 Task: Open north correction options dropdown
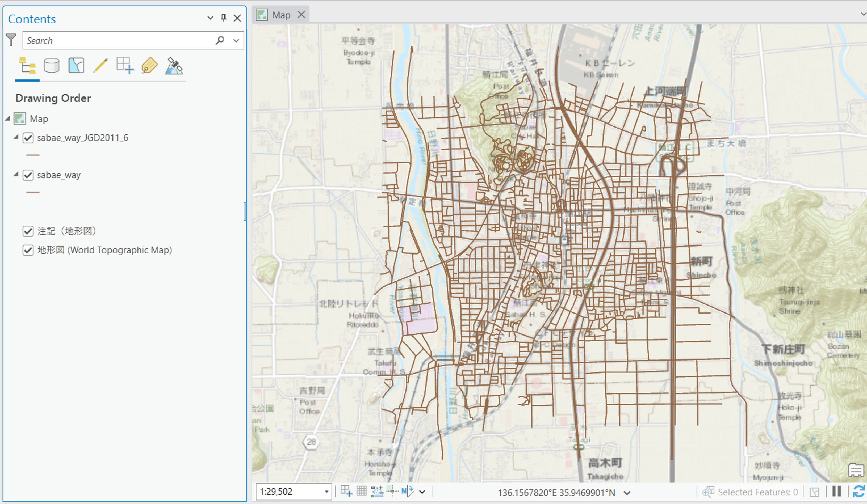point(422,492)
